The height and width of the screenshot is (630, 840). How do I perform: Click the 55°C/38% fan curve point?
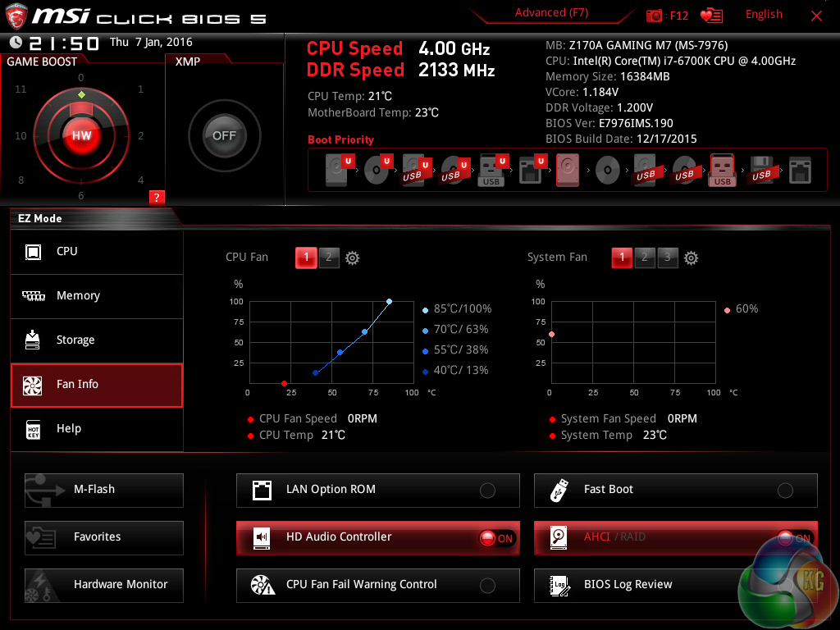(x=340, y=353)
